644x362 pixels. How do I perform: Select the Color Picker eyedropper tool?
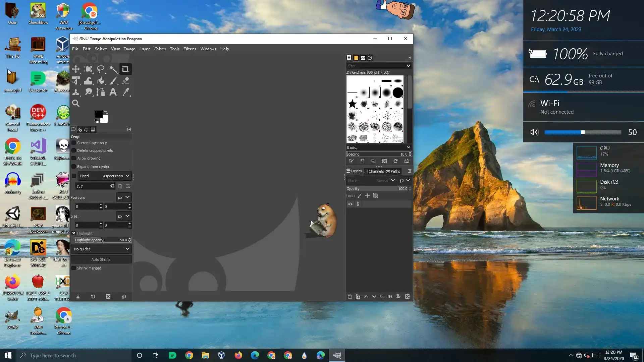tap(126, 92)
